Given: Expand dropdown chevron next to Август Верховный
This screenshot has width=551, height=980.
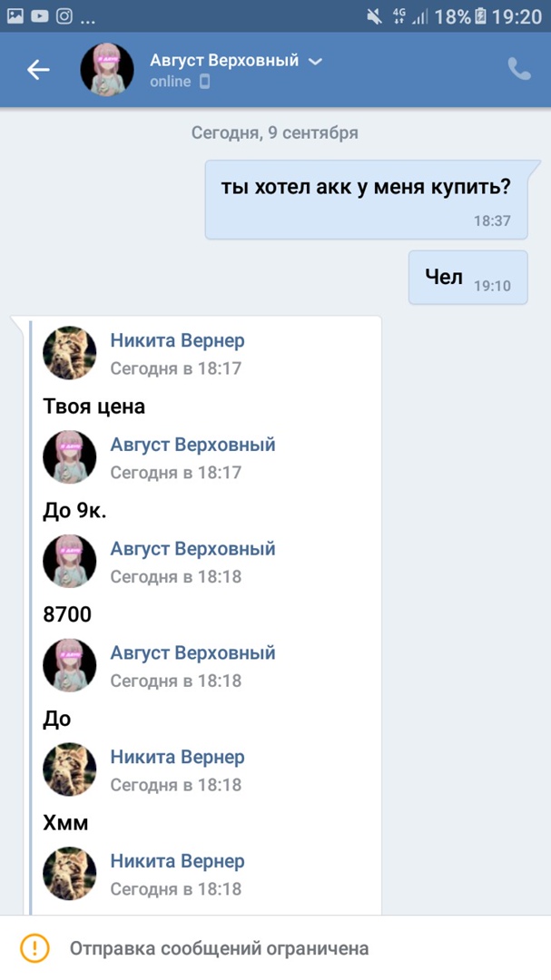Looking at the screenshot, I should point(315,61).
